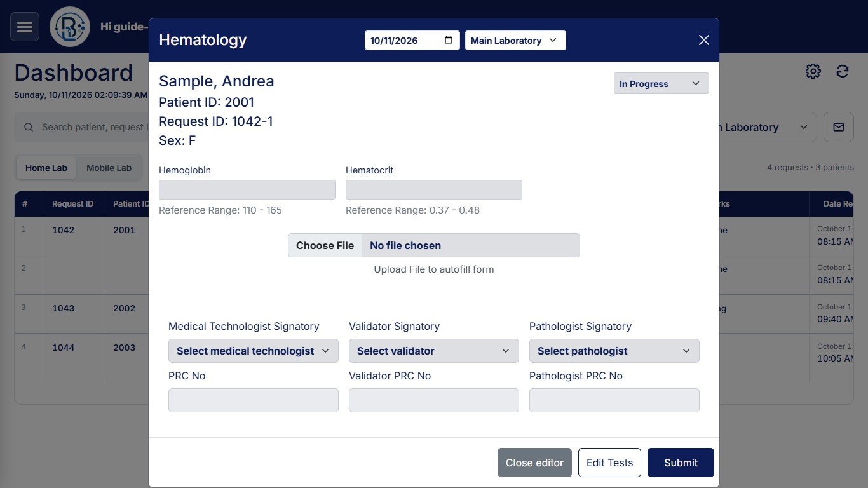
Task: Click 'No file chosen' text
Action: (x=405, y=245)
